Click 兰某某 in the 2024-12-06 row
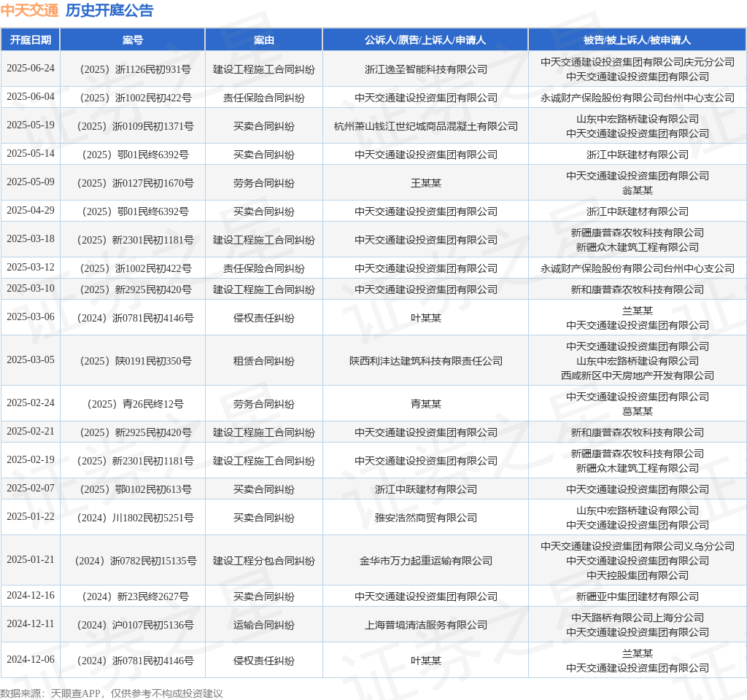The width and height of the screenshot is (747, 700). (x=638, y=653)
